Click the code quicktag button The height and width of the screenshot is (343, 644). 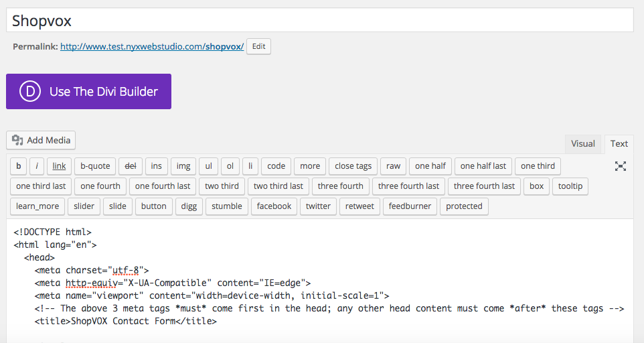tap(276, 166)
